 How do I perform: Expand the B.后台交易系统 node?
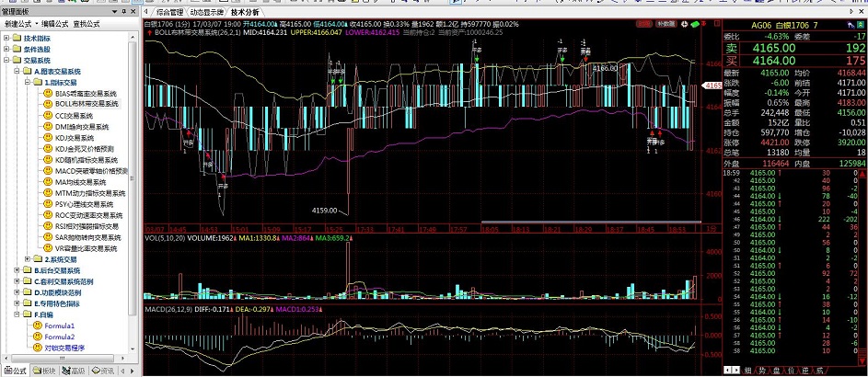[17, 270]
